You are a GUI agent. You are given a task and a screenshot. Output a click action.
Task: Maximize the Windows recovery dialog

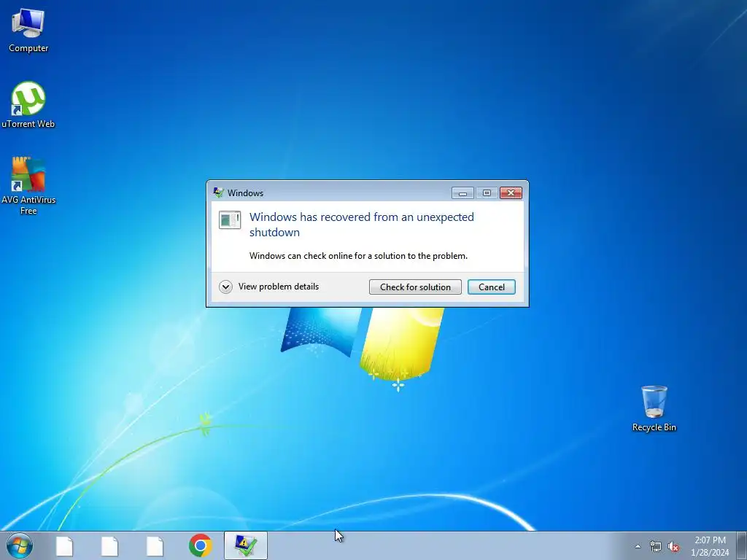coord(487,192)
